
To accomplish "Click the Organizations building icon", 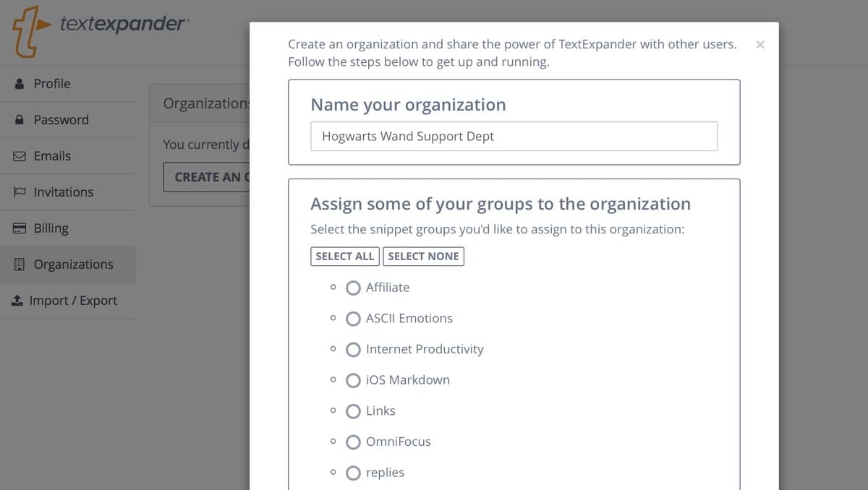I will 20,265.
